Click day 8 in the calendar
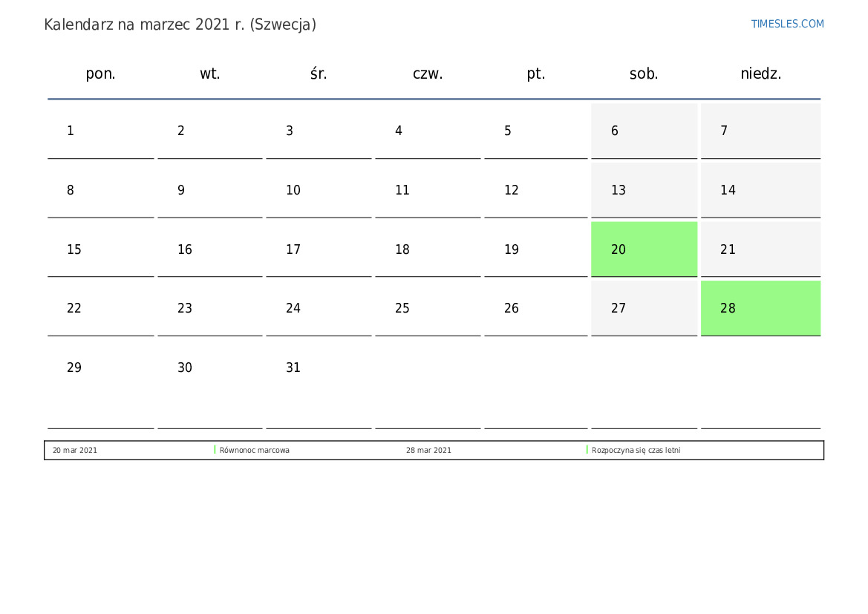This screenshot has height=614, width=868. tap(101, 190)
